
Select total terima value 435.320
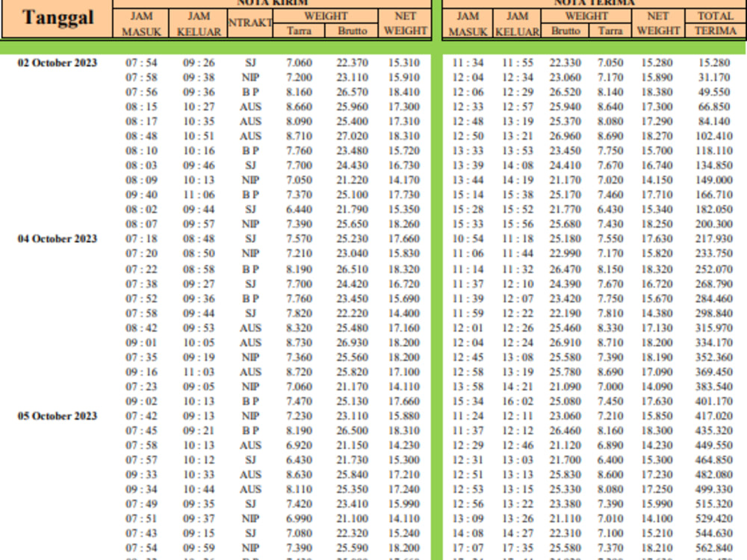[x=714, y=431]
